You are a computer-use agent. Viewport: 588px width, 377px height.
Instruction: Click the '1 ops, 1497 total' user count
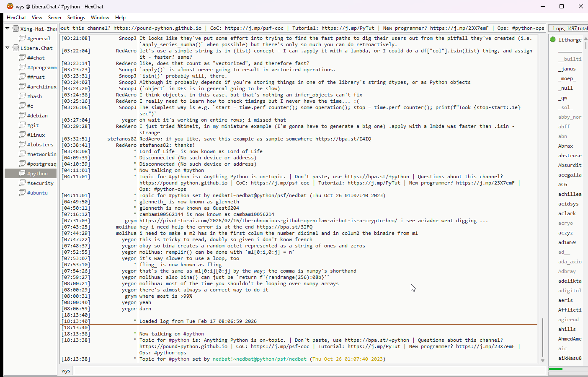click(x=570, y=29)
